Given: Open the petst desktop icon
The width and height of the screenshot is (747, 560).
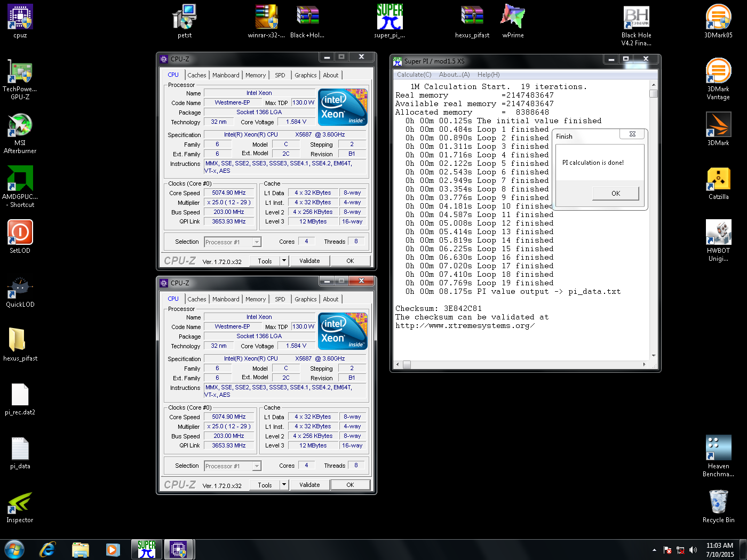Looking at the screenshot, I should (x=185, y=21).
